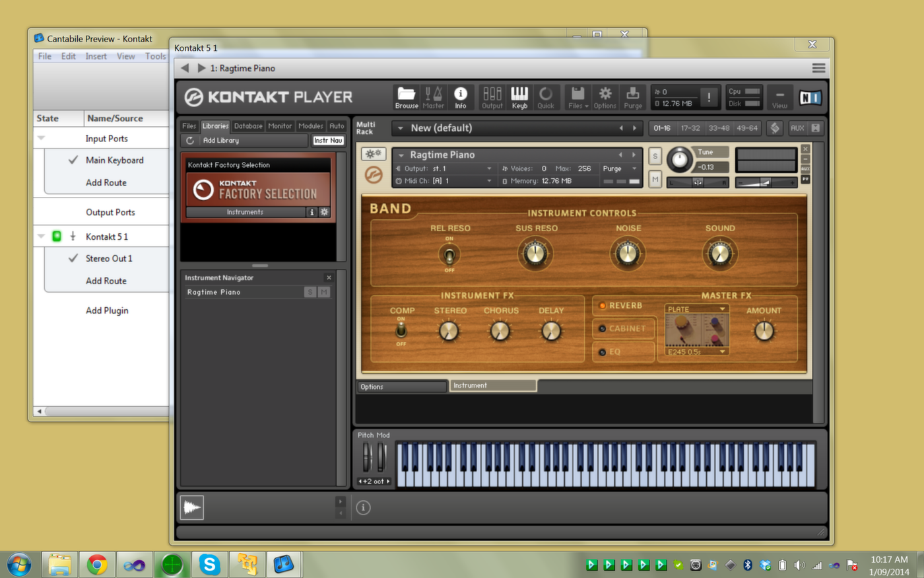The image size is (924, 578).
Task: Toggle Main Keyboard route checkmark
Action: [x=73, y=160]
